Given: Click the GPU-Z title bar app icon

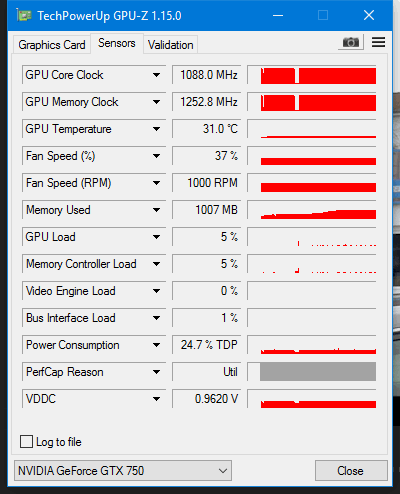Looking at the screenshot, I should point(24,16).
